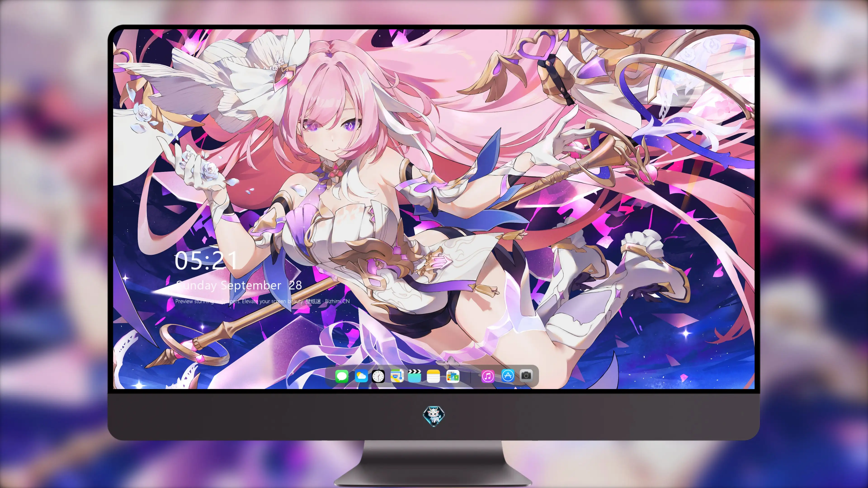The height and width of the screenshot is (488, 868).
Task: Click the dragon mascot logo on monitor chin
Action: coord(434,416)
